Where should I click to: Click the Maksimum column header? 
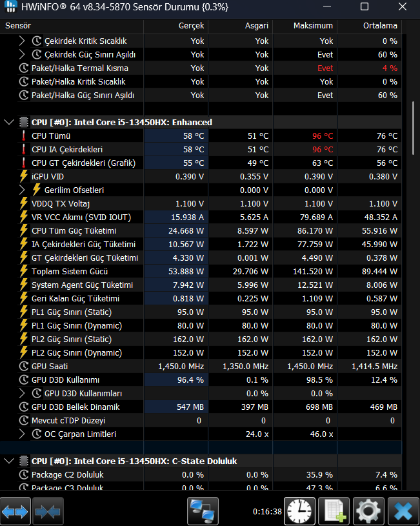click(305, 26)
